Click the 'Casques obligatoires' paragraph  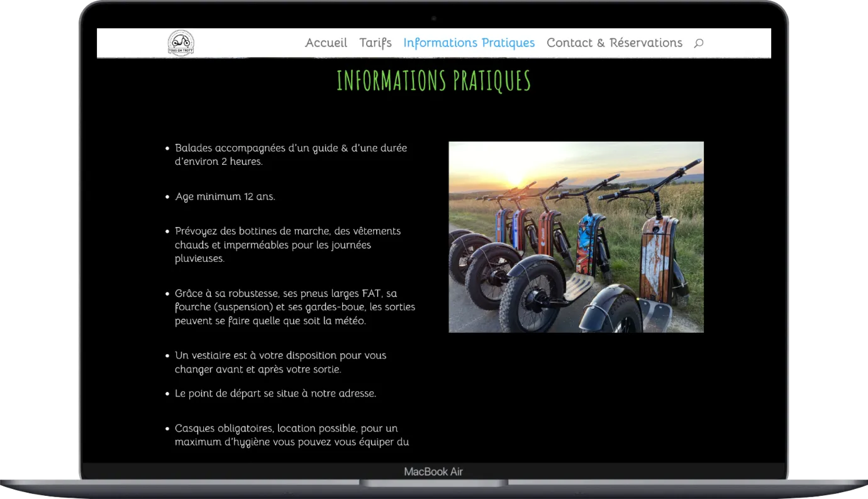coord(292,435)
